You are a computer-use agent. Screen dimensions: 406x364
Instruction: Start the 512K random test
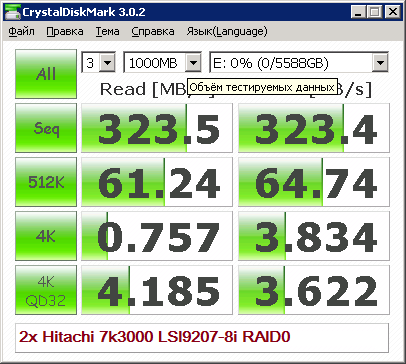pos(46,182)
